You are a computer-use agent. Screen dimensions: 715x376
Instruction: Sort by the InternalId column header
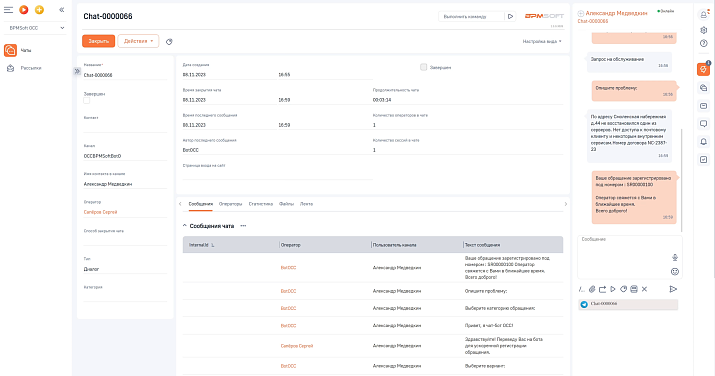(x=202, y=245)
